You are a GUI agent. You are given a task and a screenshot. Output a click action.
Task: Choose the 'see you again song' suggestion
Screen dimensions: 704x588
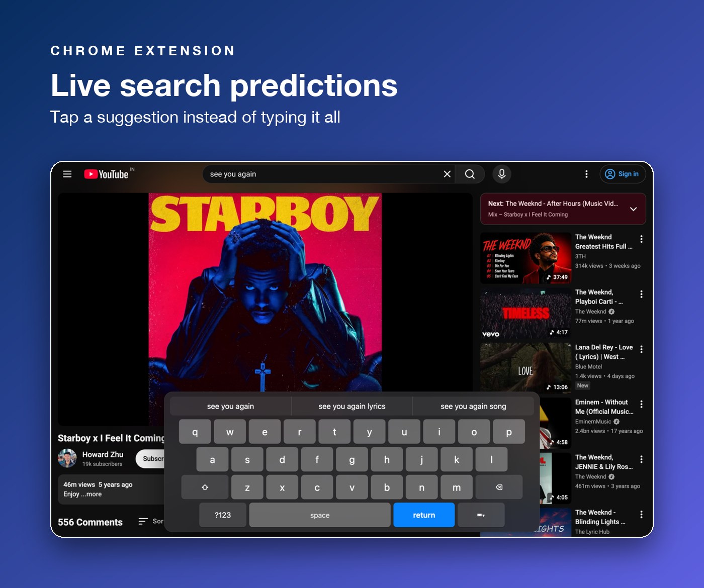click(x=473, y=406)
